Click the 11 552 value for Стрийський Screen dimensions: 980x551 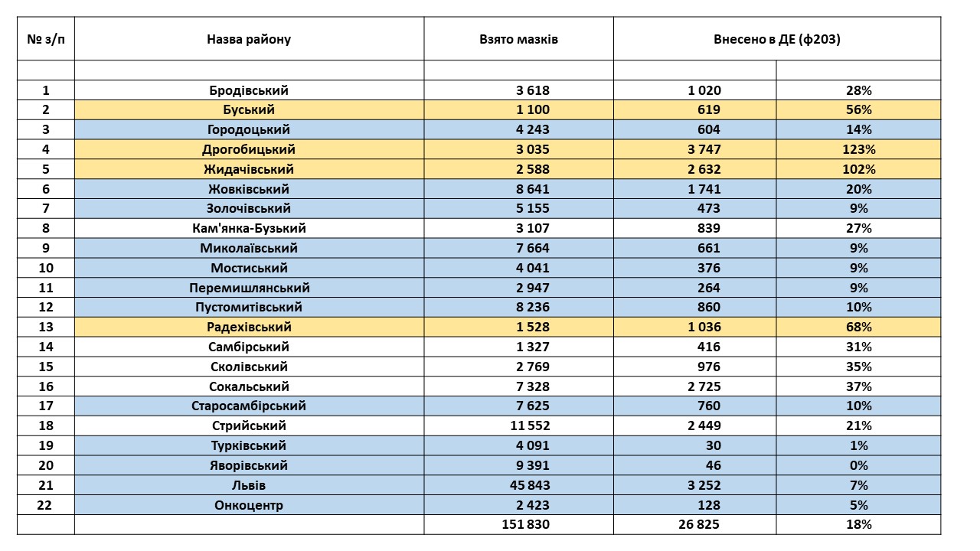click(x=518, y=425)
